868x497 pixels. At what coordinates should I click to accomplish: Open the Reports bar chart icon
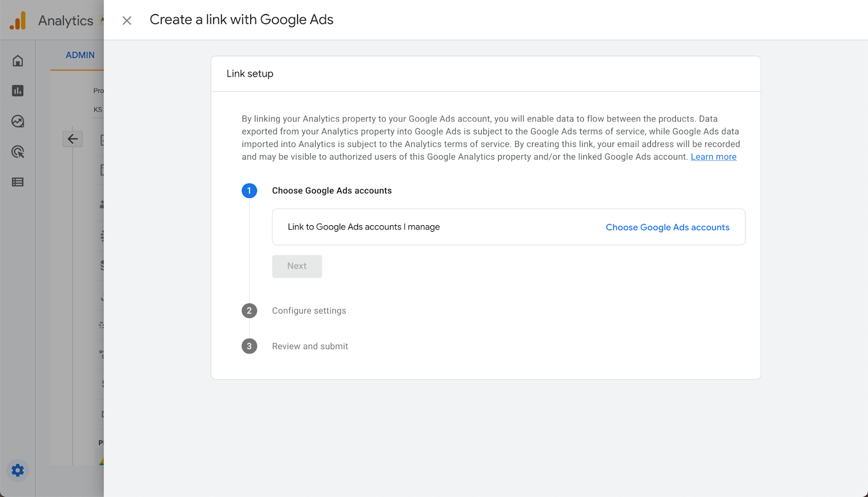point(18,91)
